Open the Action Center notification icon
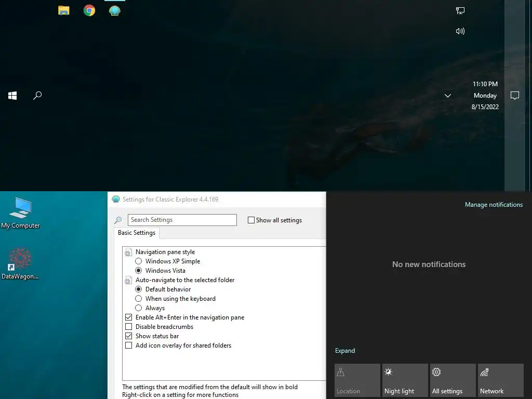This screenshot has height=399, width=532. (x=515, y=96)
